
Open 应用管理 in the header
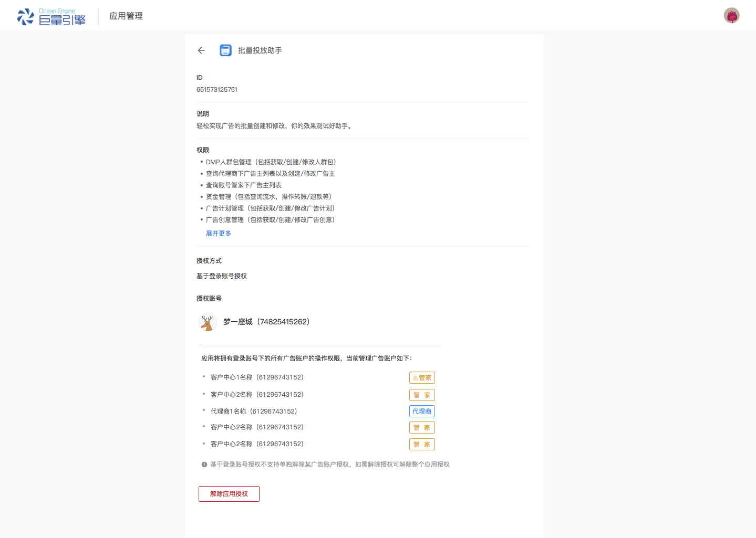pyautogui.click(x=126, y=16)
